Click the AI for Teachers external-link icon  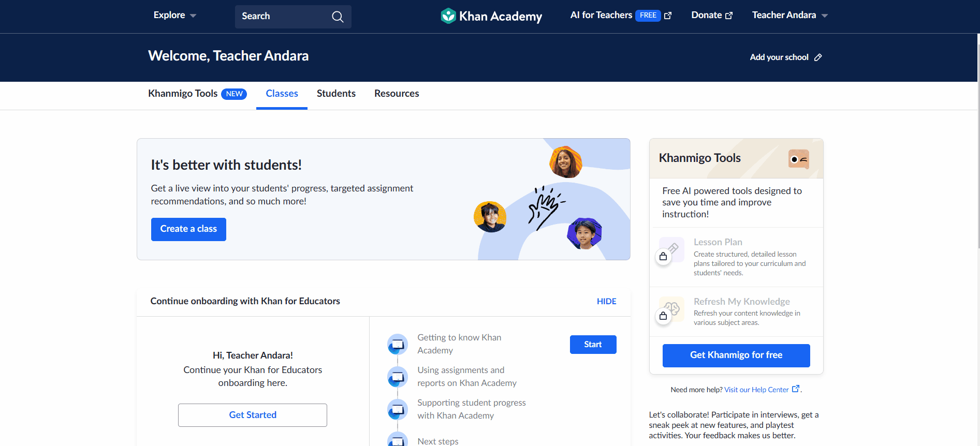tap(668, 16)
